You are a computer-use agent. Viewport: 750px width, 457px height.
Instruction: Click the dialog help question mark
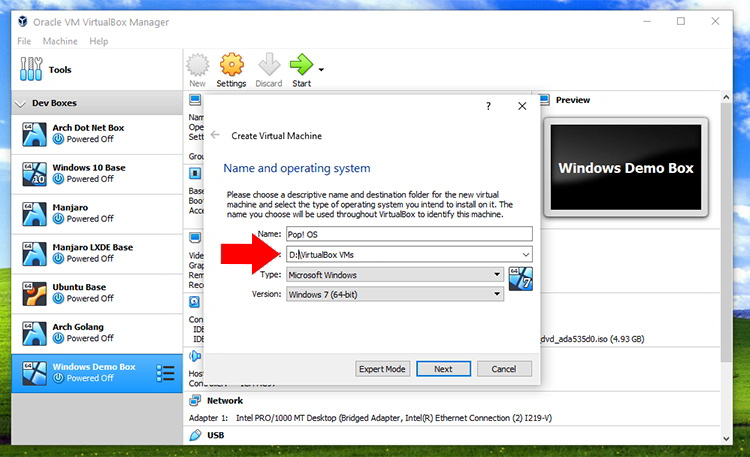click(488, 106)
